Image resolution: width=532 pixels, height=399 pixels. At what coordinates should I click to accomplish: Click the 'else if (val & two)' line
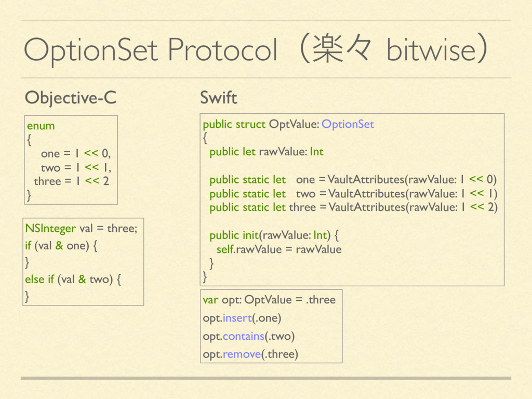coord(73,279)
